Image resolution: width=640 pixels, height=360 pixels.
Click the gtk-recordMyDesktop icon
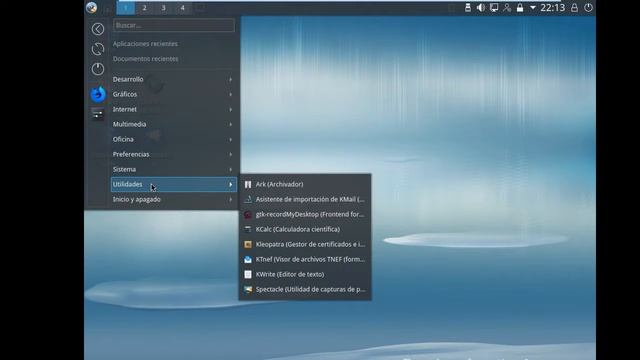[x=248, y=214]
